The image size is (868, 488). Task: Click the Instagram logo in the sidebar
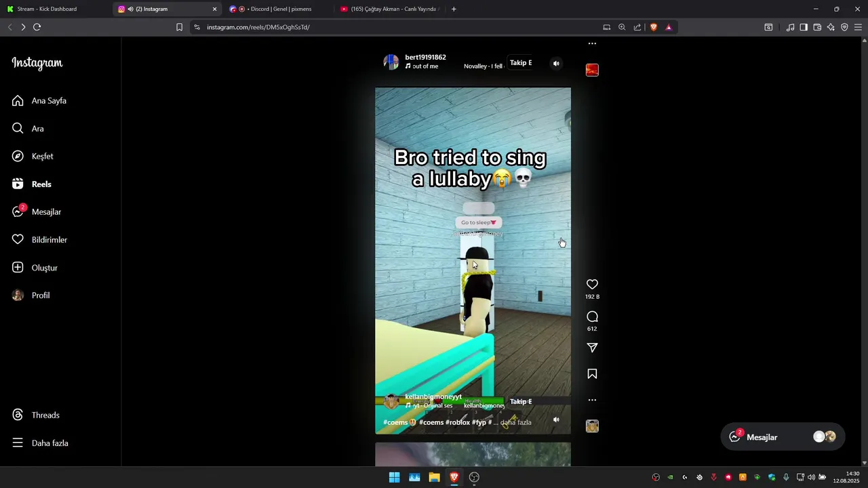coord(37,63)
